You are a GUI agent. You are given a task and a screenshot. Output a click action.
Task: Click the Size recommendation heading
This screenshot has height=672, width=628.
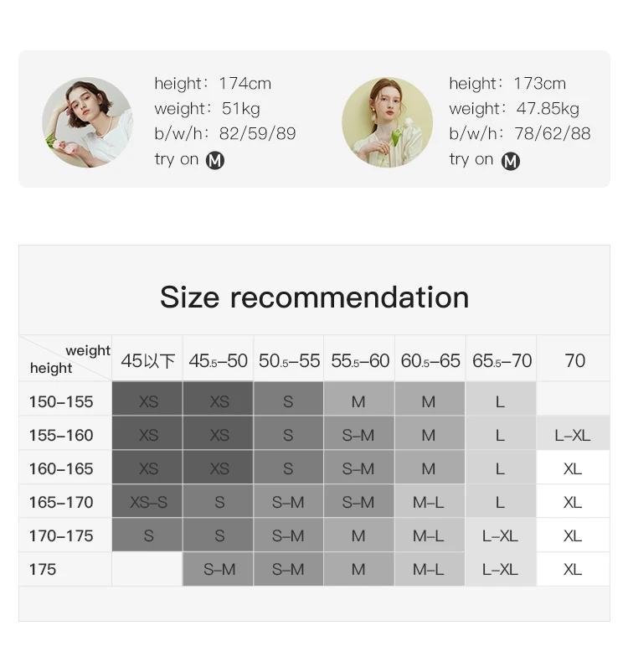(315, 297)
